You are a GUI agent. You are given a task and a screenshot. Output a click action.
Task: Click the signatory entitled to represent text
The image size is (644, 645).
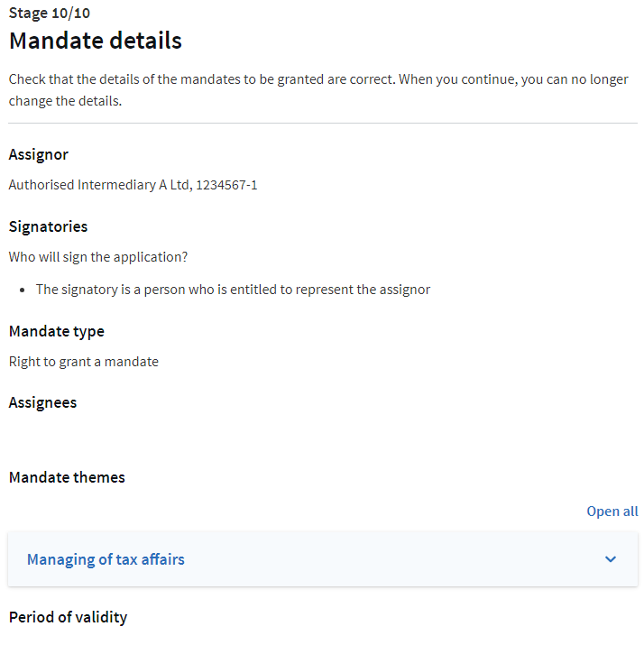click(233, 290)
